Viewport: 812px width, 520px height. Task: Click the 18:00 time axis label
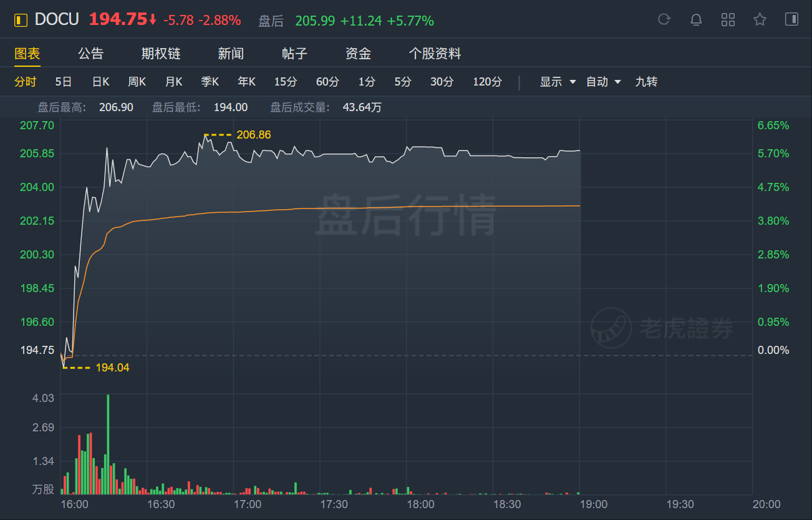tap(420, 504)
